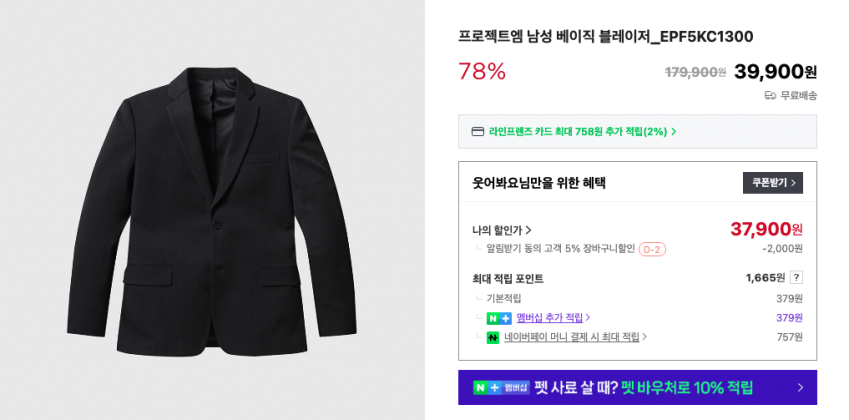Click the free shipping truck icon

[x=770, y=95]
